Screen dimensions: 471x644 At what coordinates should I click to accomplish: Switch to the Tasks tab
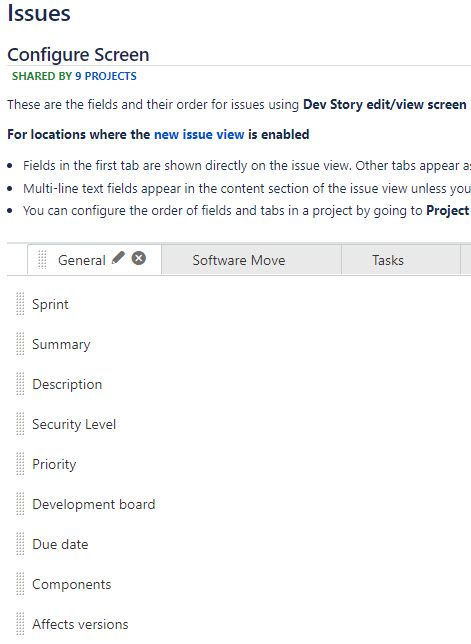[401, 260]
